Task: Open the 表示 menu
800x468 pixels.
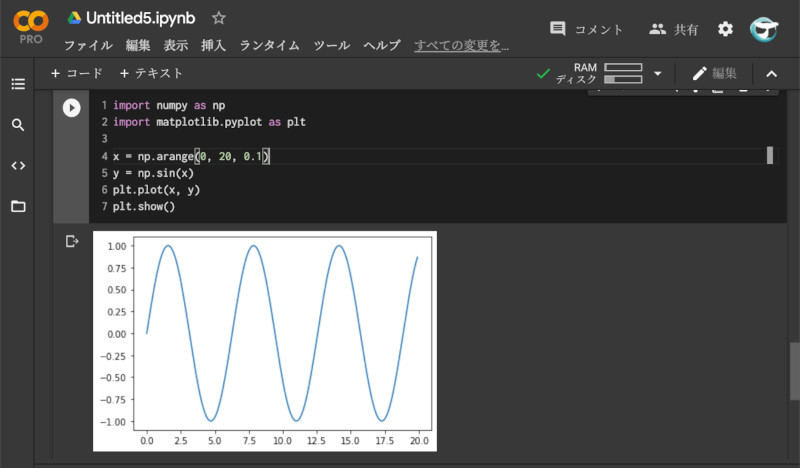Action: click(x=176, y=45)
